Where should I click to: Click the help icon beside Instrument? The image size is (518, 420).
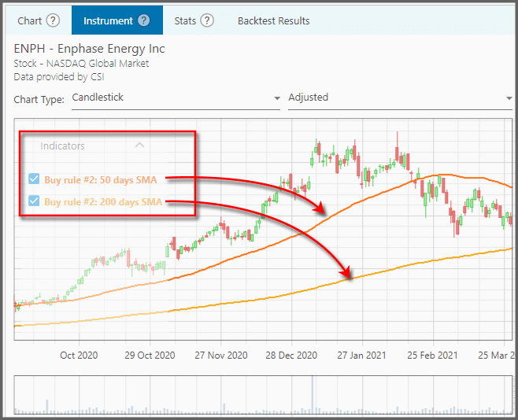tap(144, 20)
